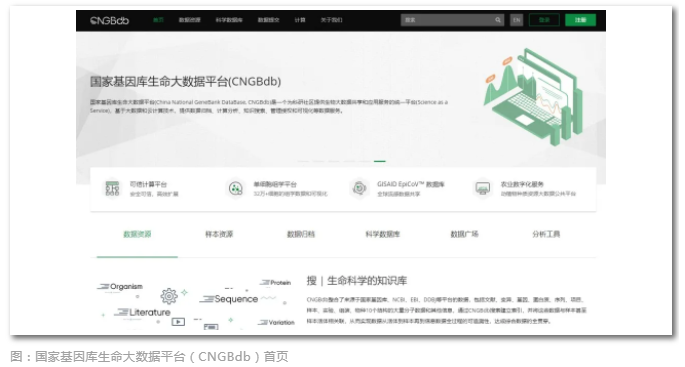This screenshot has width=685, height=367.
Task: Click the green 注册 register button
Action: click(580, 20)
